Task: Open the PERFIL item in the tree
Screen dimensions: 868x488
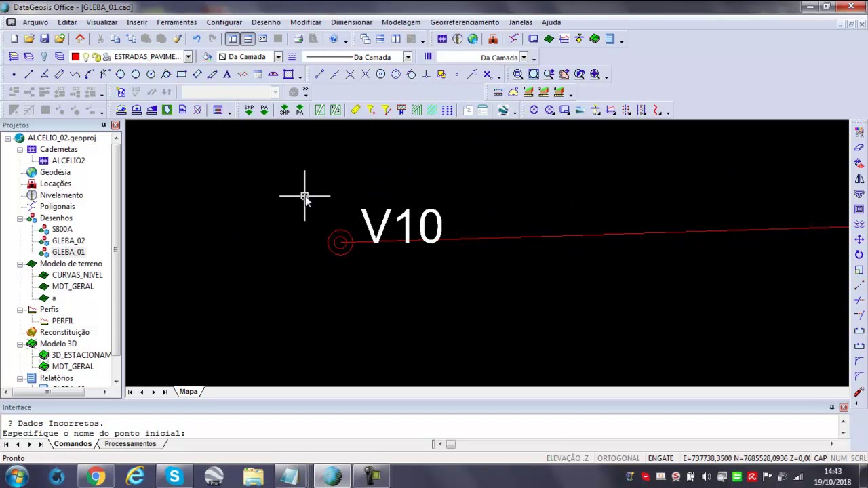Action: (63, 321)
